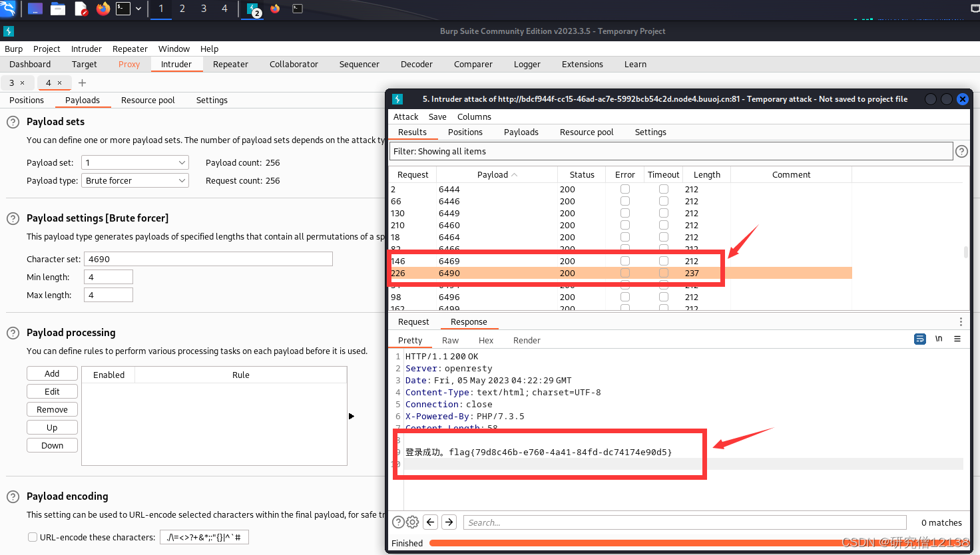Switch to the Dashboard tab
This screenshot has width=980, height=555.
coord(30,64)
